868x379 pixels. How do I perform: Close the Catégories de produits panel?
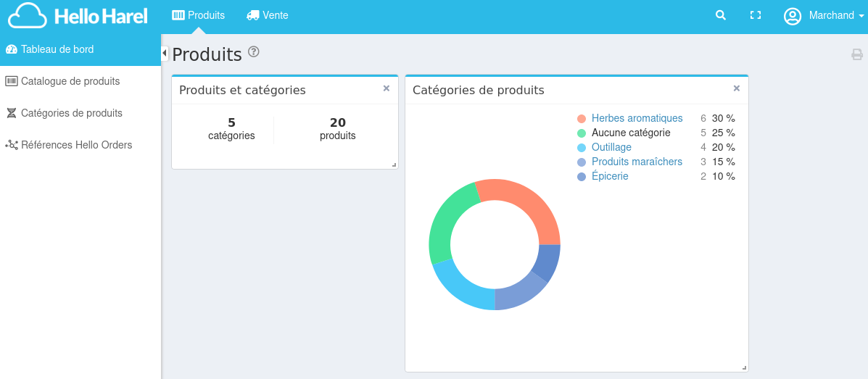[x=736, y=88]
